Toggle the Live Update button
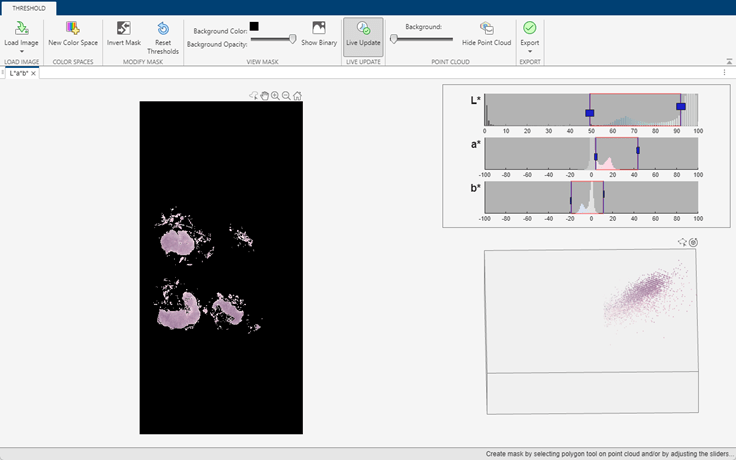 pos(363,33)
